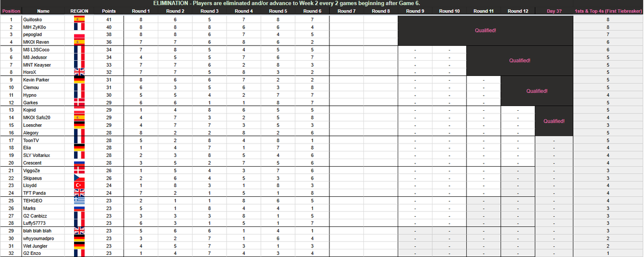
Task: Select the Round 10 column header
Action: pyautogui.click(x=449, y=11)
